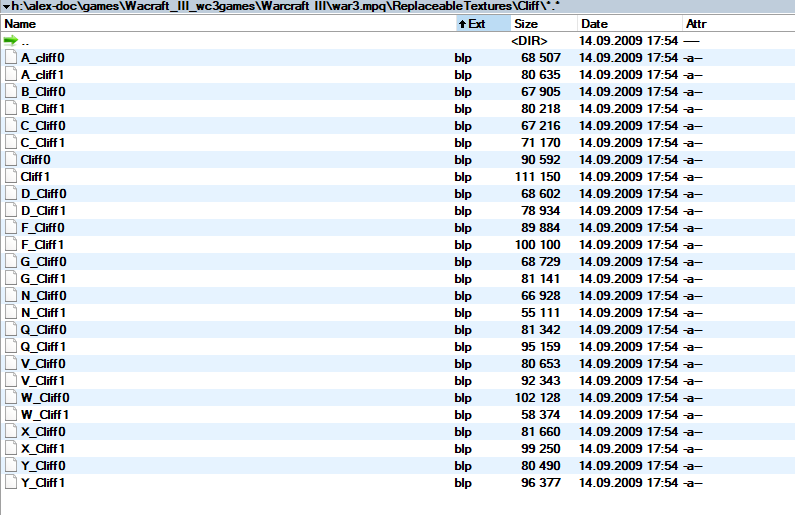This screenshot has height=515, width=795.
Task: Click the file icon of G_Cliff1
Action: (11, 278)
